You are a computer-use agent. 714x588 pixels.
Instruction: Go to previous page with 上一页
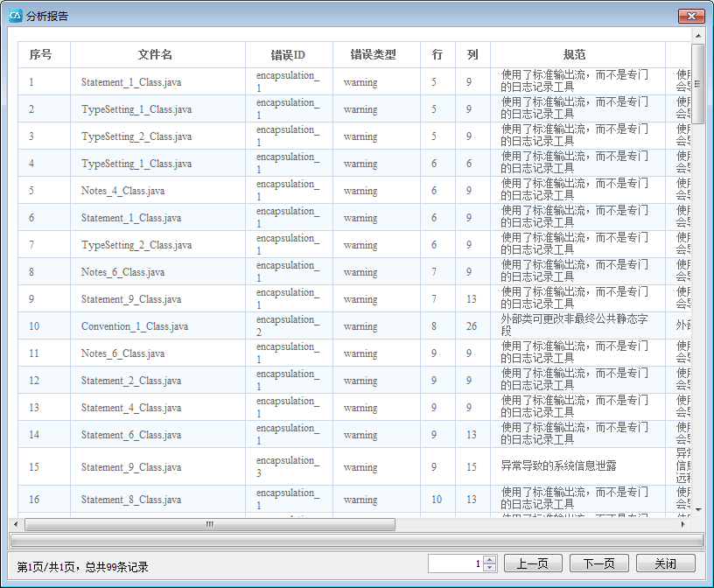(532, 564)
